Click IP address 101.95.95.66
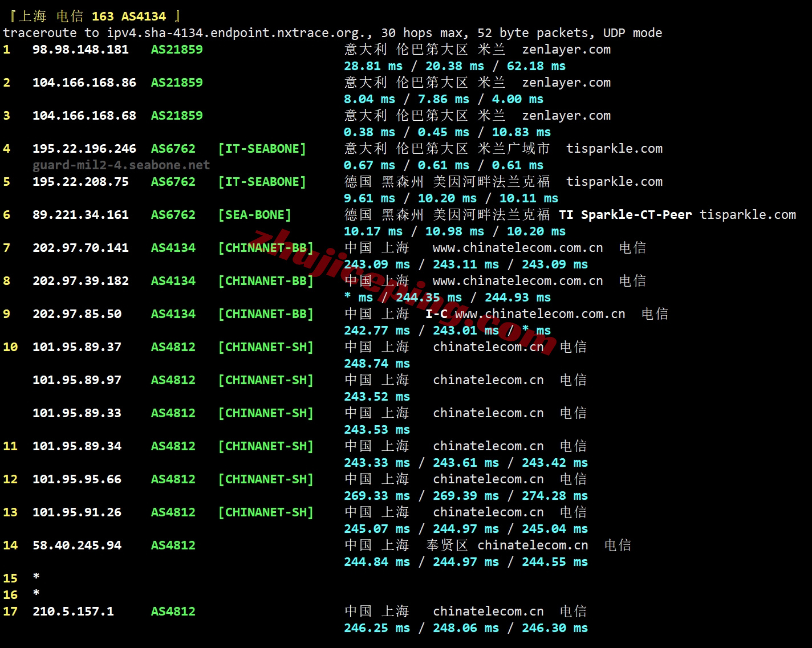This screenshot has width=812, height=648. tap(77, 479)
